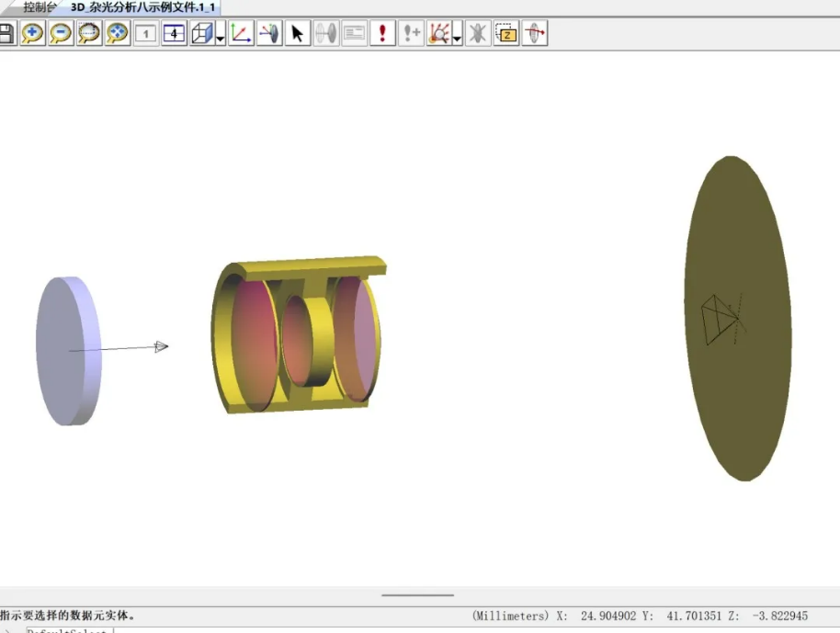Expand the ray fan dropdown arrow
The width and height of the screenshot is (840, 633).
pos(457,37)
